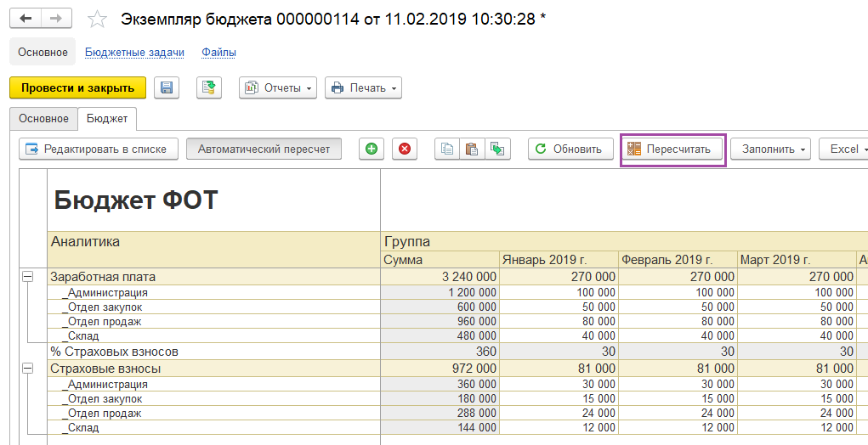This screenshot has width=868, height=445.
Task: Select _Администрация under Заработная плата
Action: (214, 292)
